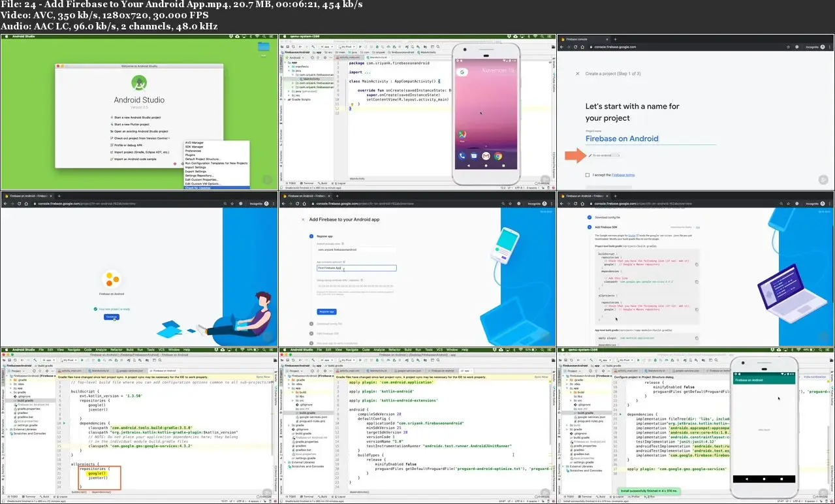Image resolution: width=835 pixels, height=504 pixels.
Task: Select gradle.properties in the project tree
Action: coord(28,408)
